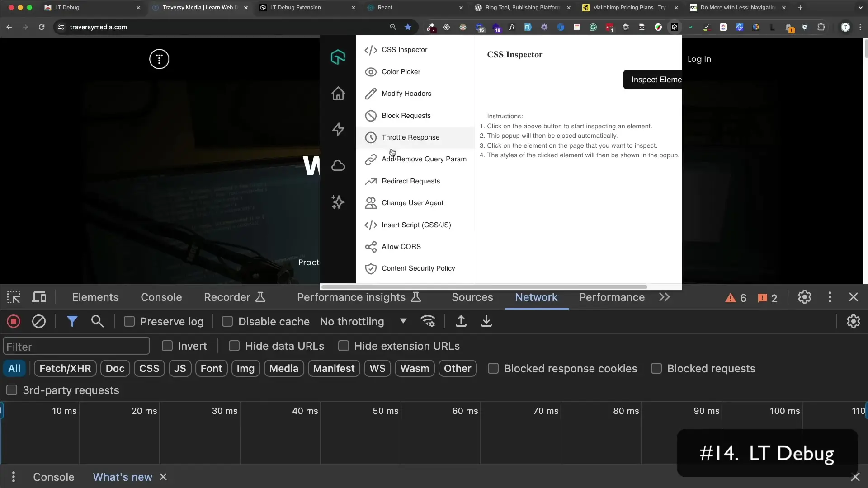The width and height of the screenshot is (868, 488).
Task: Switch to Performance insights tab
Action: (x=359, y=297)
